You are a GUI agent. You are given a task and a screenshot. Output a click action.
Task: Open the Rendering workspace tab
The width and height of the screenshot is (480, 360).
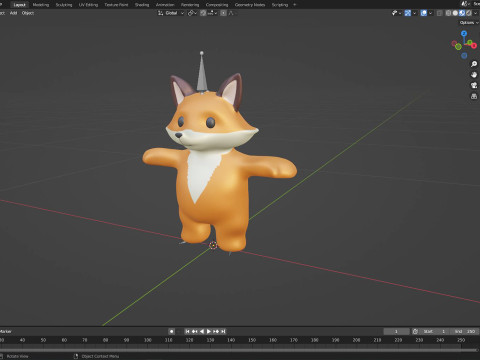coord(190,5)
